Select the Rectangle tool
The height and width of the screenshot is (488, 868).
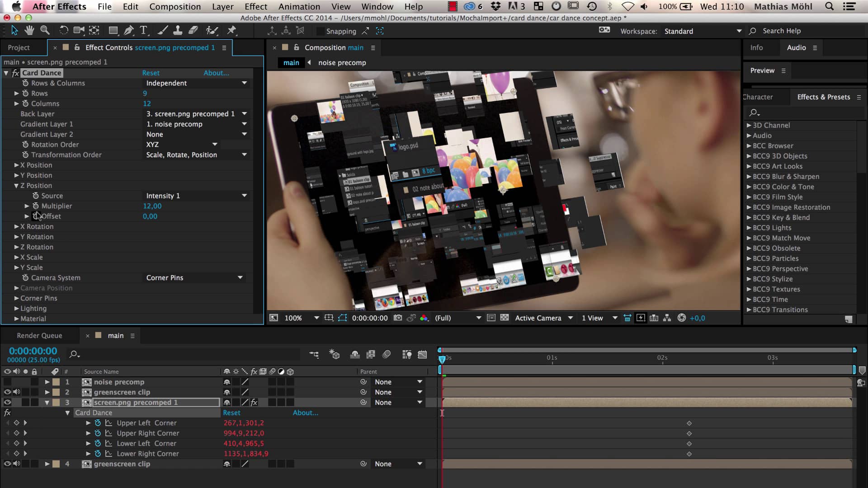click(x=113, y=30)
